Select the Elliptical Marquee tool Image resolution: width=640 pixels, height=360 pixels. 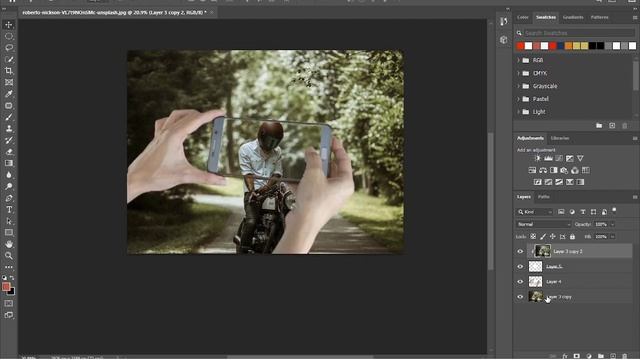pos(9,36)
